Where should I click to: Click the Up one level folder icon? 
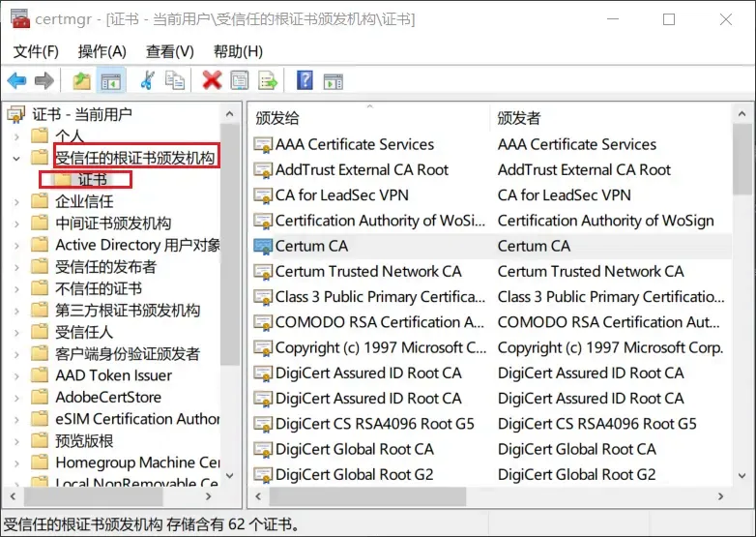pos(82,80)
